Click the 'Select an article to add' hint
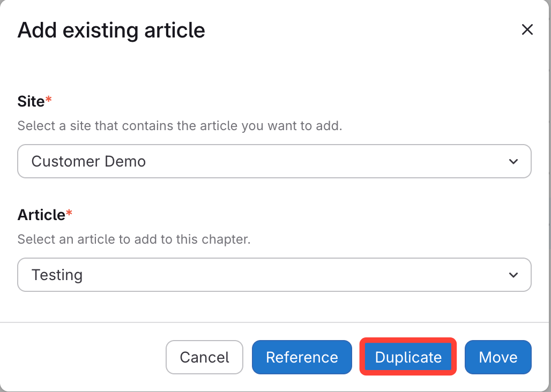The height and width of the screenshot is (392, 551). coord(134,239)
